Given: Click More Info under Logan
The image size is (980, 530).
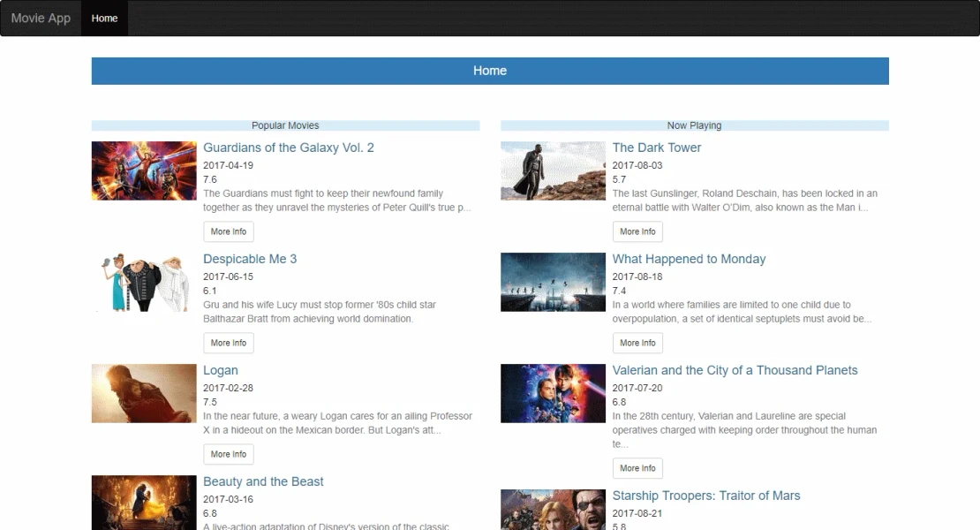Looking at the screenshot, I should tap(228, 454).
